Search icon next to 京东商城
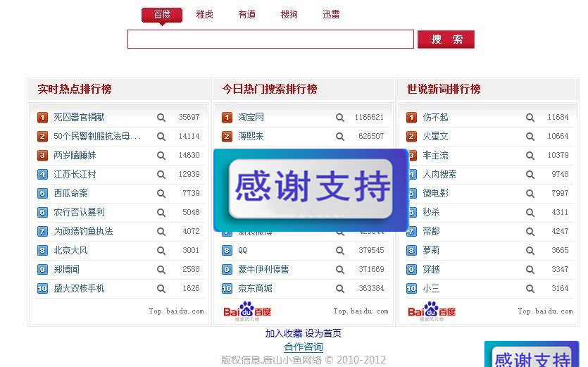The width and height of the screenshot is (588, 367). point(340,289)
